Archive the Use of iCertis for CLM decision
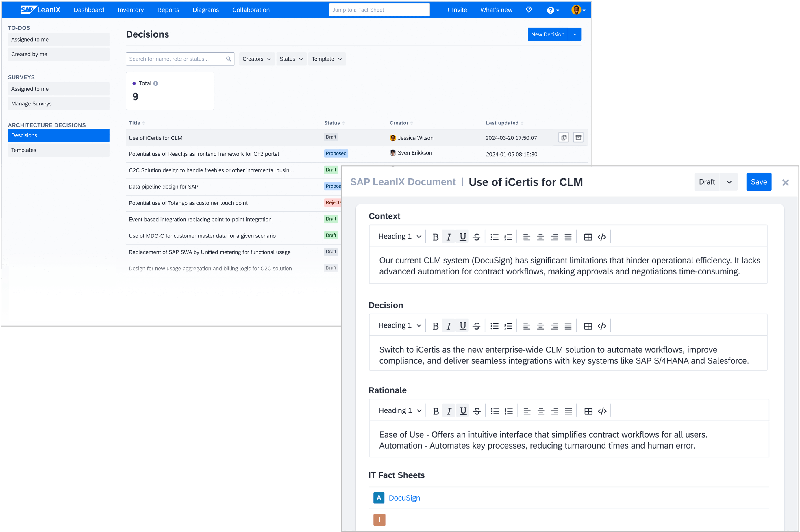This screenshot has height=532, width=800. [x=578, y=137]
